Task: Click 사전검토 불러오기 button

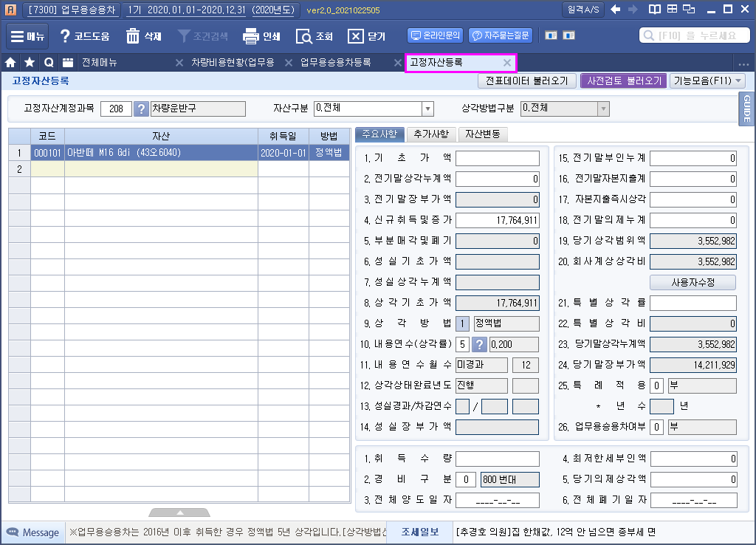Action: [624, 80]
